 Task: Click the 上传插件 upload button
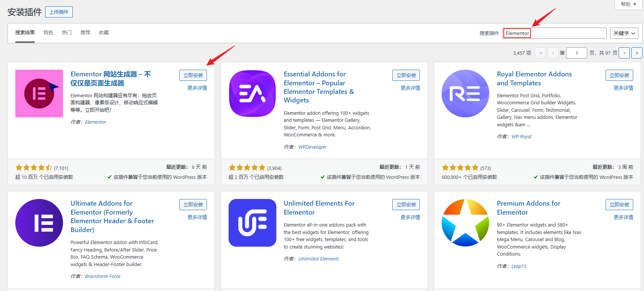pyautogui.click(x=59, y=12)
